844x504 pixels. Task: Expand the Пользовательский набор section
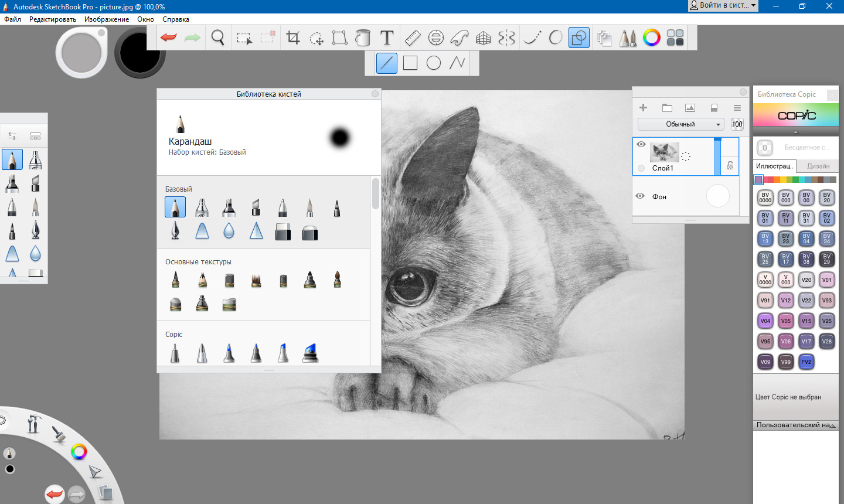[x=796, y=425]
